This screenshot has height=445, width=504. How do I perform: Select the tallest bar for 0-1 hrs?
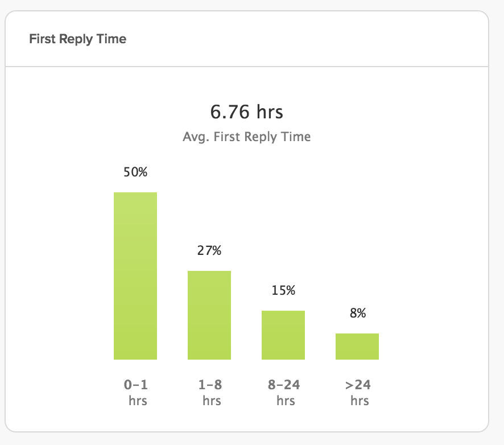pyautogui.click(x=135, y=276)
